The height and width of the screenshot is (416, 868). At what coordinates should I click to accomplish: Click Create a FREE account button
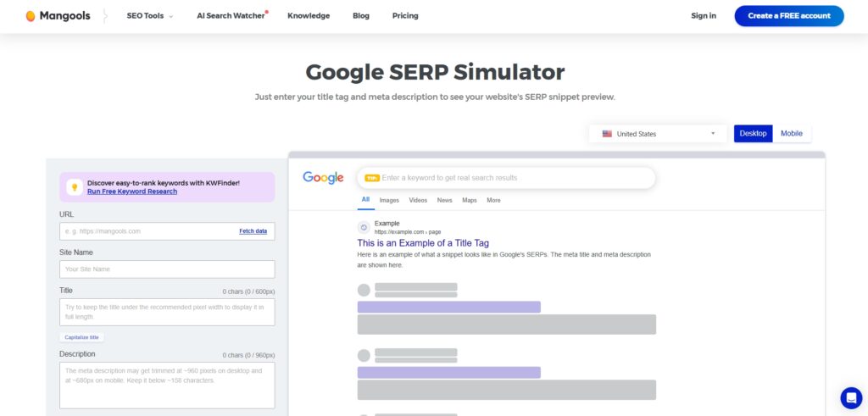tap(789, 16)
